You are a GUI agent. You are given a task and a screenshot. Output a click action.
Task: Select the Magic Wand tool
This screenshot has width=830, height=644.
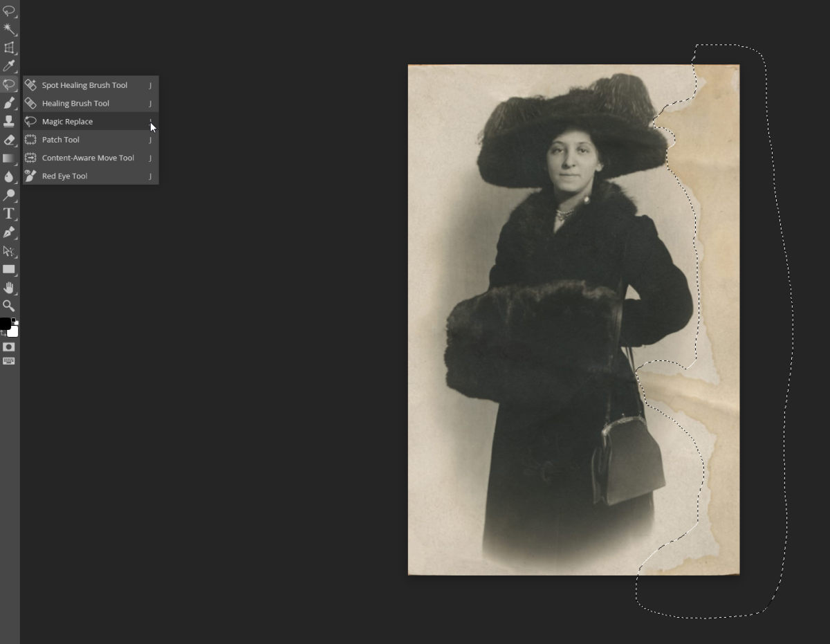pos(9,29)
